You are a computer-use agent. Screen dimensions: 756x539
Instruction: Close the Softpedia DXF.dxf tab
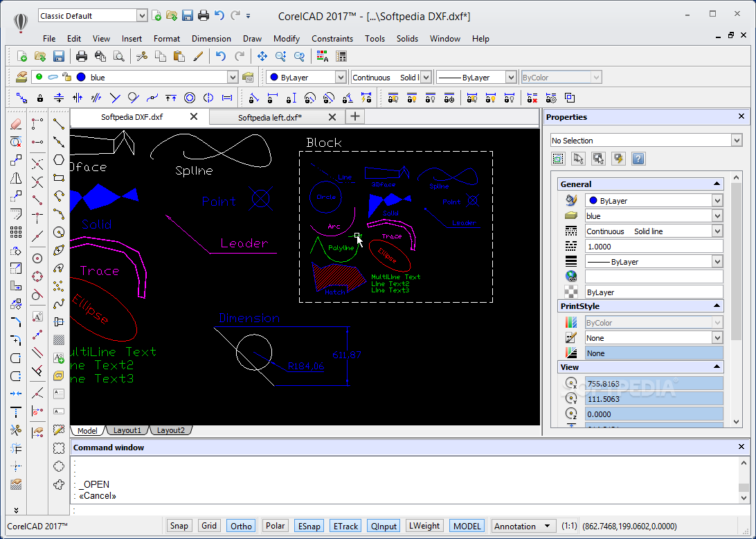(x=193, y=116)
